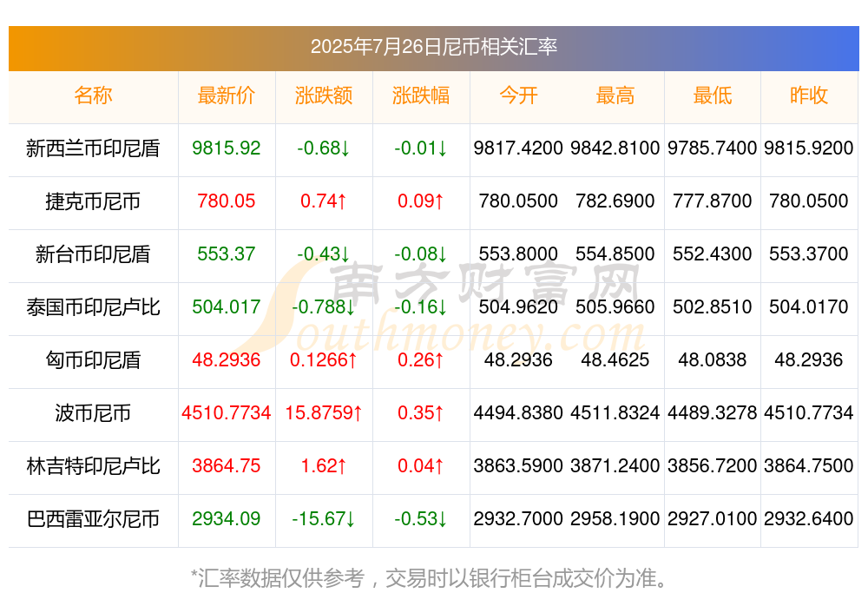Click opening value 2932.7000
868x606 pixels.
pos(518,518)
